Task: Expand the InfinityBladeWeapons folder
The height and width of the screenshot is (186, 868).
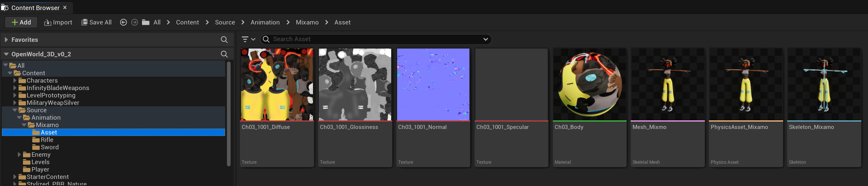Action: (15, 88)
